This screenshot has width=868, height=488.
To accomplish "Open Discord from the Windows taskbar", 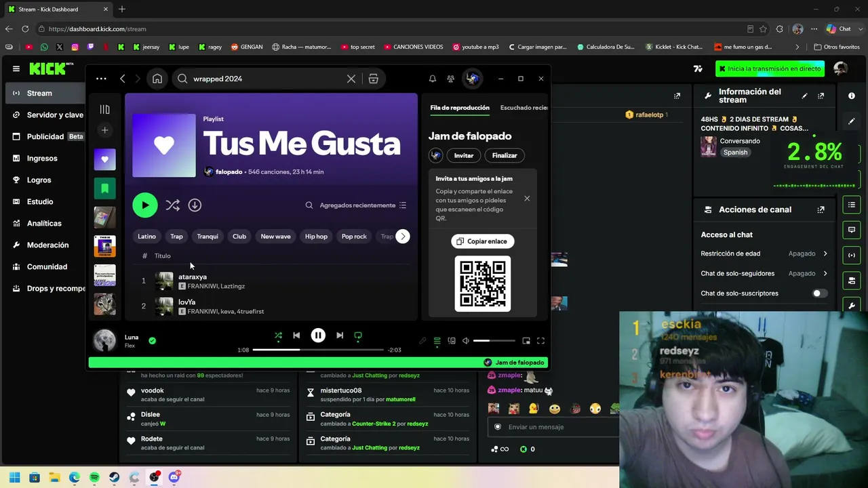I will pos(174,477).
